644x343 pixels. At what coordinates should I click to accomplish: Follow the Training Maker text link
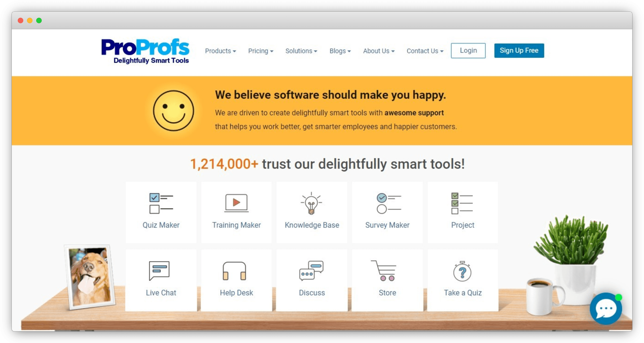[x=236, y=225]
